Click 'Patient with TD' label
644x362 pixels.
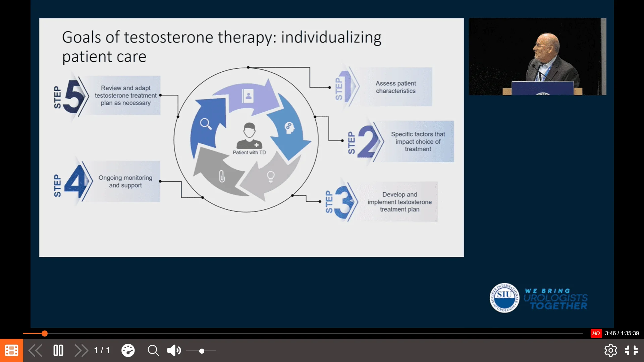(249, 153)
